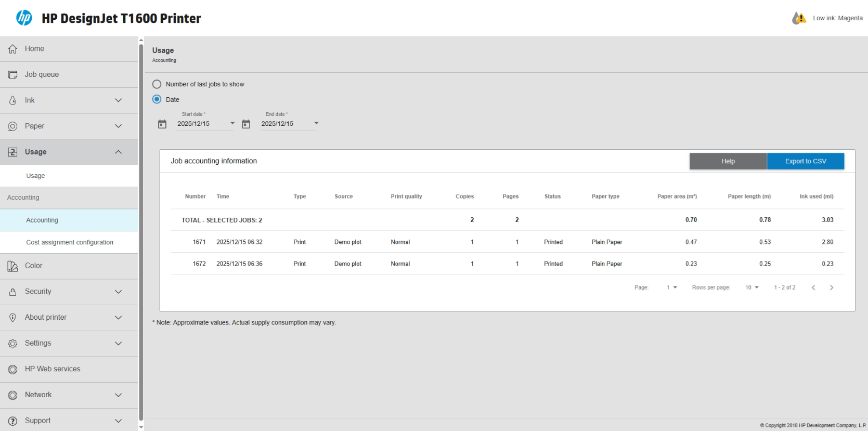Click the Usage section icon
This screenshot has height=431, width=868.
[12, 152]
